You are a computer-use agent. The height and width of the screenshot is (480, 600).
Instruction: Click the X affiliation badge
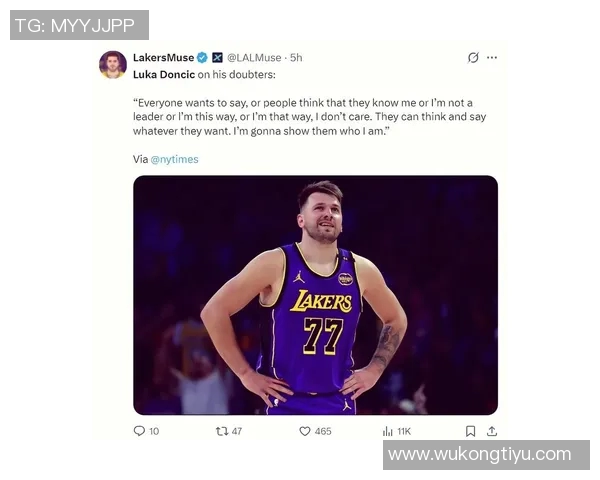[217, 58]
